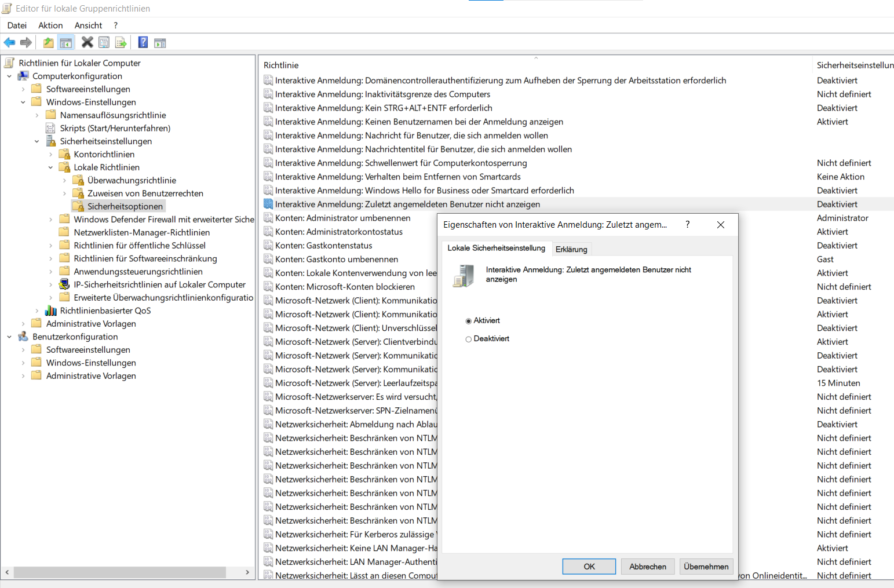The height and width of the screenshot is (588, 894).
Task: Click the Übernehmen button
Action: 706,567
